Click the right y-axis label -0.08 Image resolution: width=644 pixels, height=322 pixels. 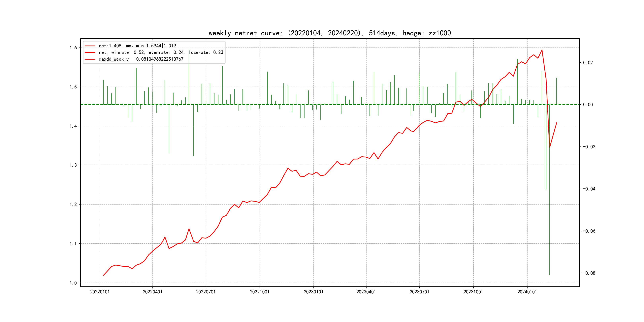pyautogui.click(x=589, y=273)
